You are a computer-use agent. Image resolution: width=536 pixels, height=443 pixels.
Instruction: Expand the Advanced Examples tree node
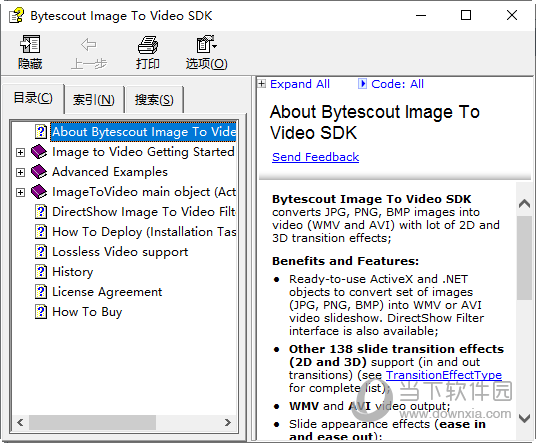21,172
